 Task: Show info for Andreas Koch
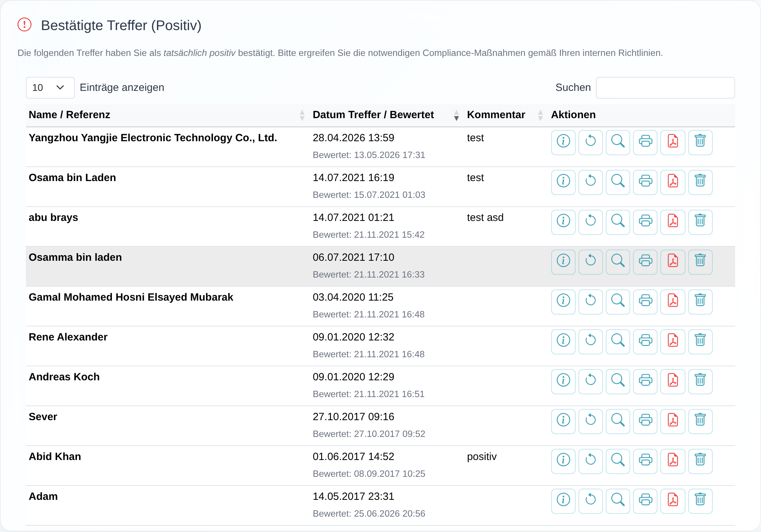point(563,381)
